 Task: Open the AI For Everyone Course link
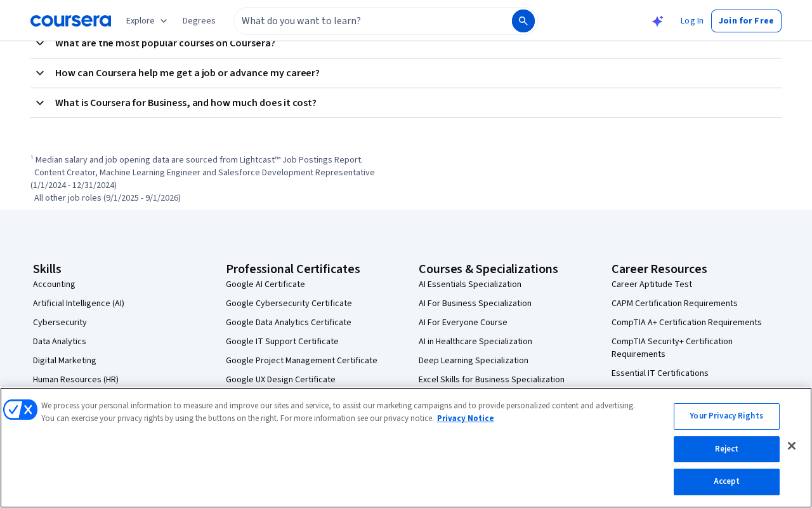[463, 322]
